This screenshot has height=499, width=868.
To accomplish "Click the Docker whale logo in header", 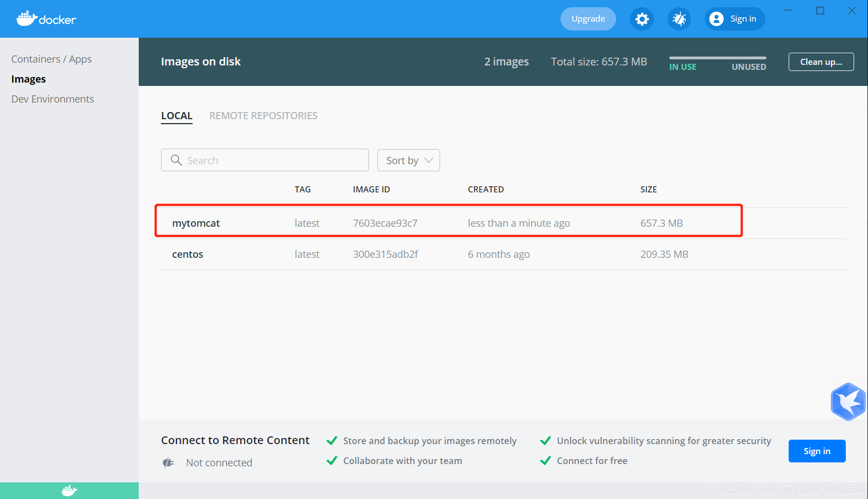I will 46,19.
